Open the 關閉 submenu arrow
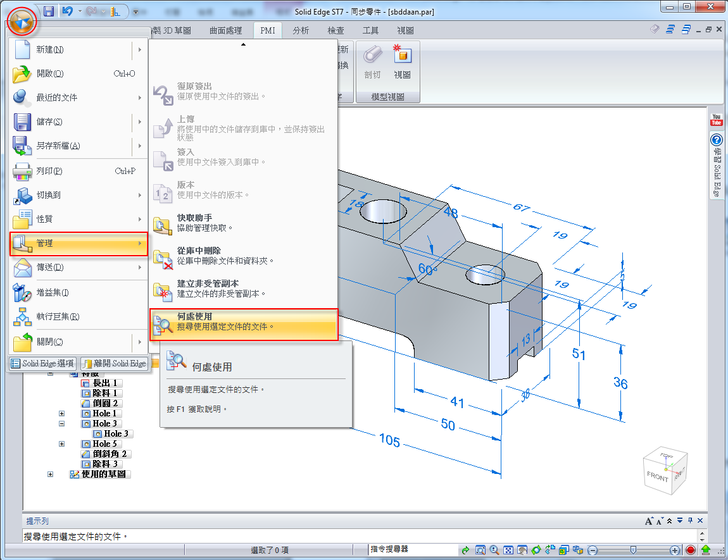Screen dimensions: 728x560 point(140,342)
